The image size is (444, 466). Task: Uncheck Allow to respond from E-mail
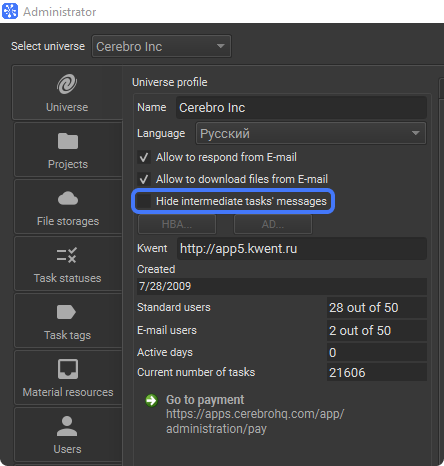[x=144, y=157]
